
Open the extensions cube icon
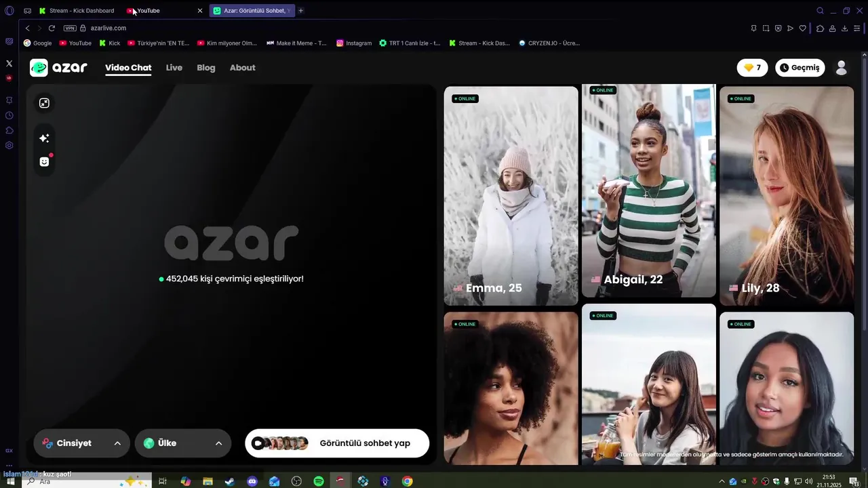tap(820, 28)
